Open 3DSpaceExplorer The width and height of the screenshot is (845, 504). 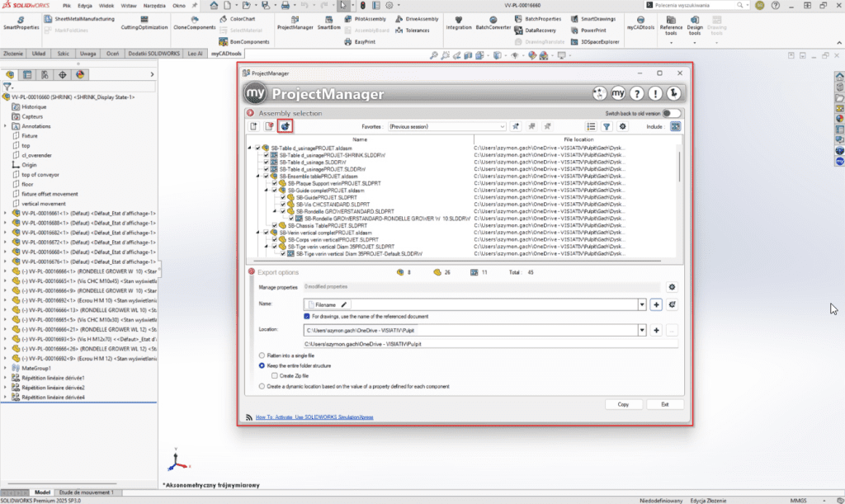point(595,41)
